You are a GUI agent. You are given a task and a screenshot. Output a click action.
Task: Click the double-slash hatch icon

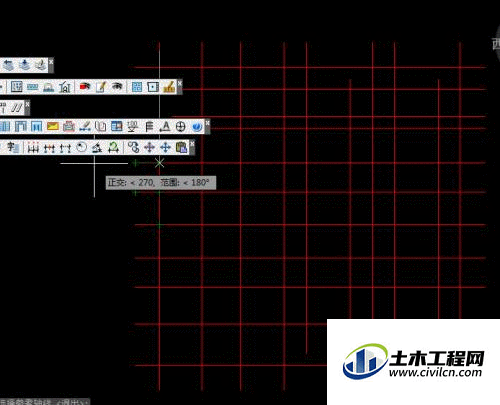17,108
